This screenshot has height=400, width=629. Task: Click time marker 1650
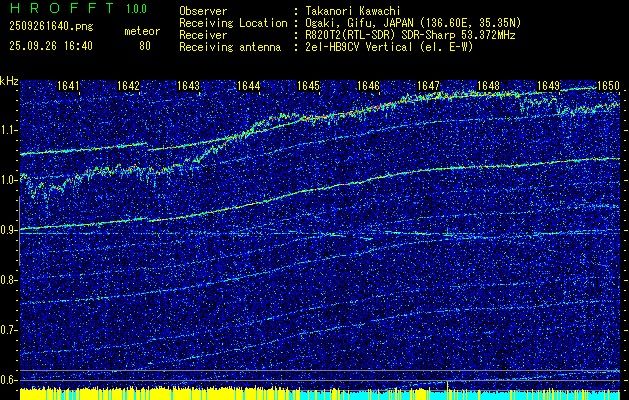[608, 86]
